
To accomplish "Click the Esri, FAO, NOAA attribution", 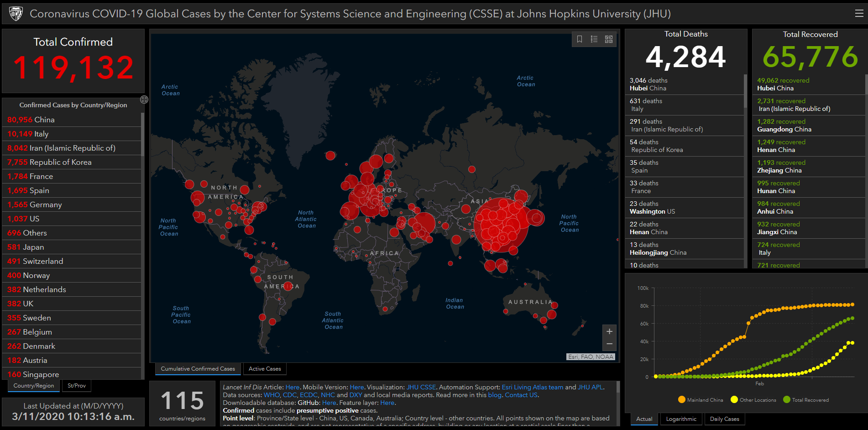I will tap(591, 357).
